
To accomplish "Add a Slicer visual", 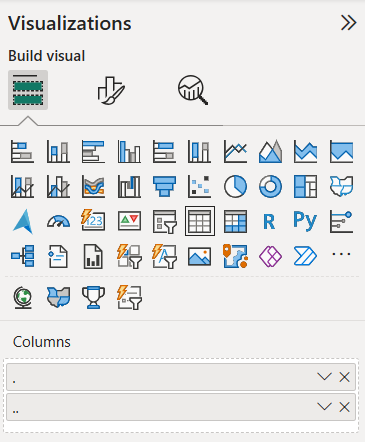I will 164,221.
